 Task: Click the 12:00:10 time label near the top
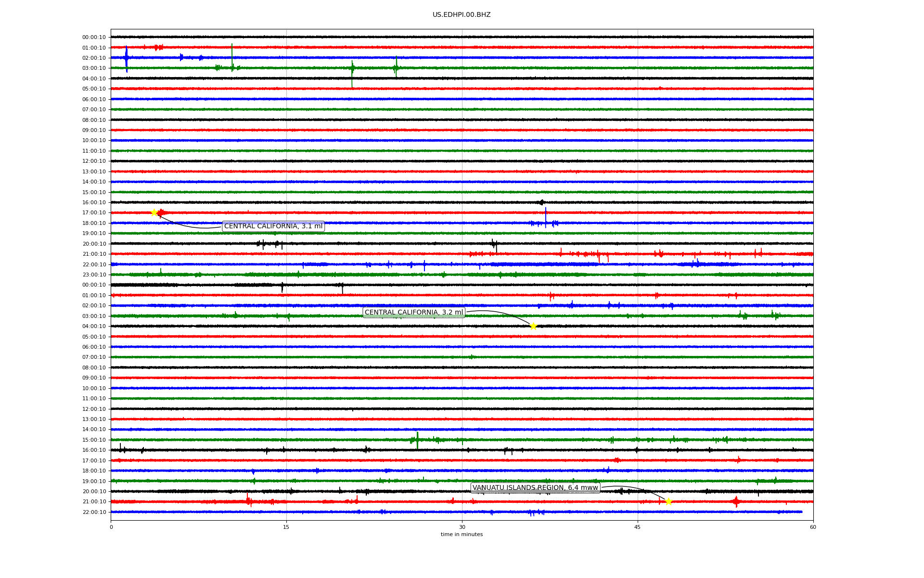click(94, 161)
